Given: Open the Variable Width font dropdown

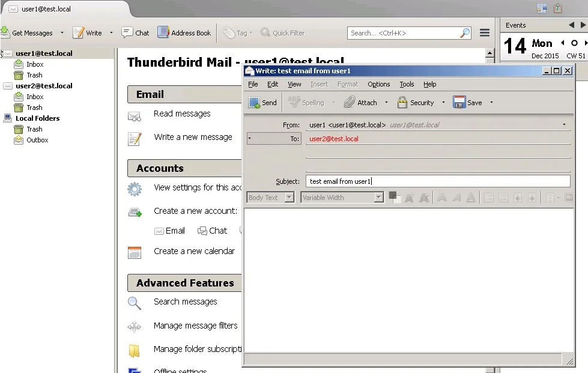Looking at the screenshot, I should [341, 197].
